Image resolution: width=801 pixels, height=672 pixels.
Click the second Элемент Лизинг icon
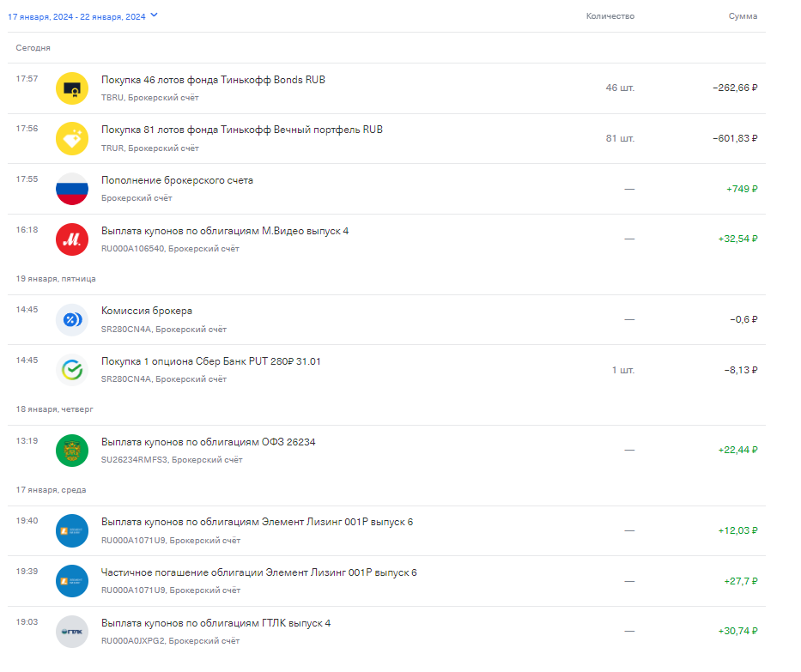click(x=72, y=580)
